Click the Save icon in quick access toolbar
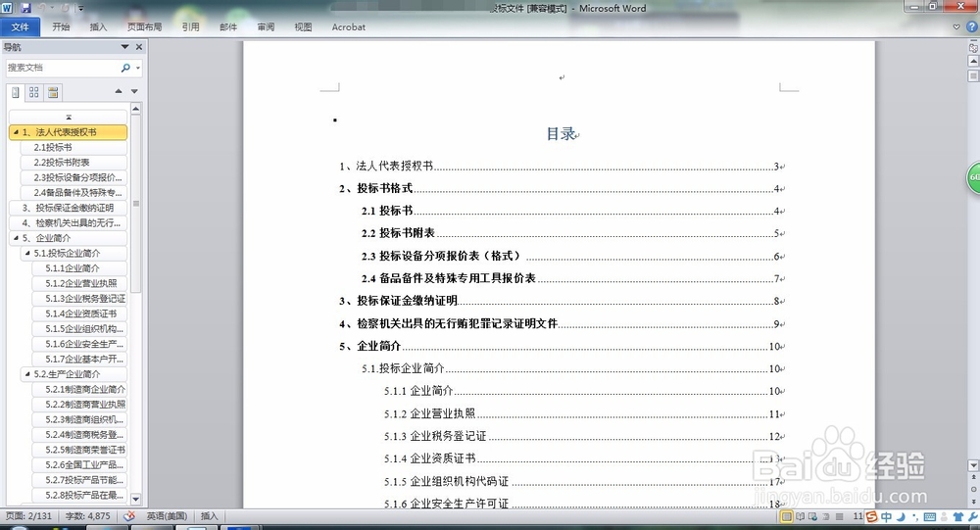Viewport: 980px width, 530px height. click(x=25, y=8)
